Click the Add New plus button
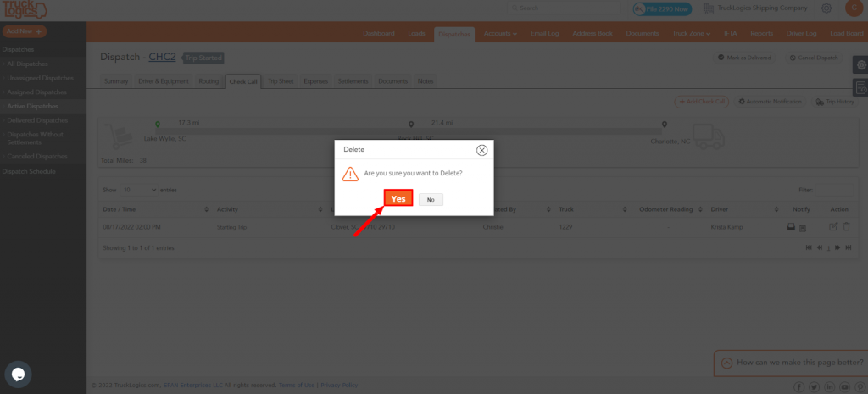This screenshot has height=394, width=868. pos(25,31)
